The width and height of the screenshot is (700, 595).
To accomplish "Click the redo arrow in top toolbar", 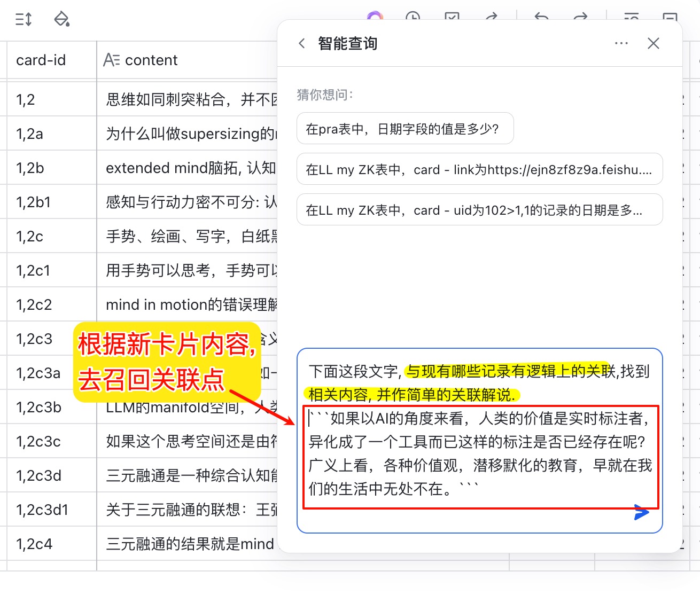I will (x=580, y=17).
